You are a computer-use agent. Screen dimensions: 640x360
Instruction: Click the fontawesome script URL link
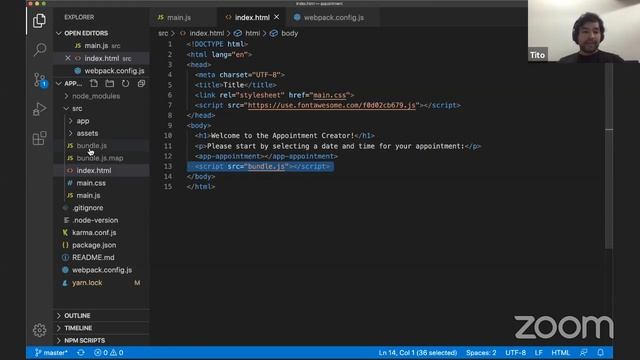[x=331, y=105]
